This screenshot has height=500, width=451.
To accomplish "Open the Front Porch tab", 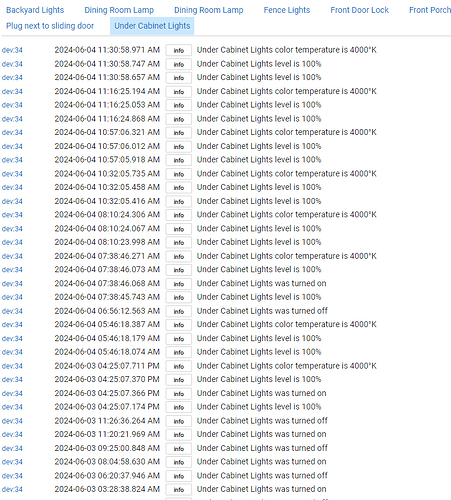I will [430, 10].
